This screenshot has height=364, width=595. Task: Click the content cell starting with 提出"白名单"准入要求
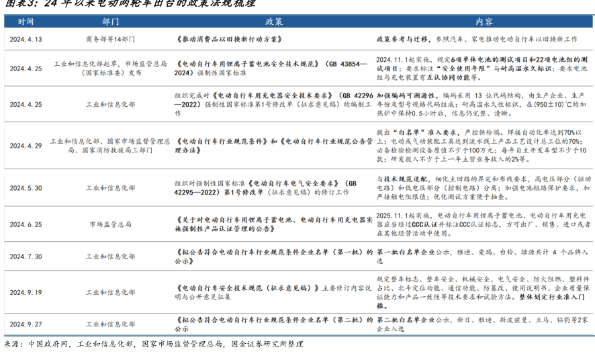483,146
